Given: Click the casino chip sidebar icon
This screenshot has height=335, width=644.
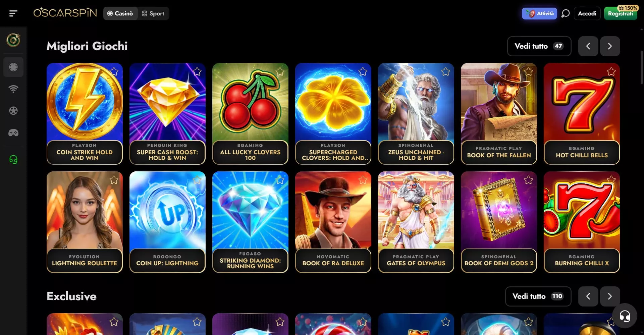Looking at the screenshot, I should 13,67.
